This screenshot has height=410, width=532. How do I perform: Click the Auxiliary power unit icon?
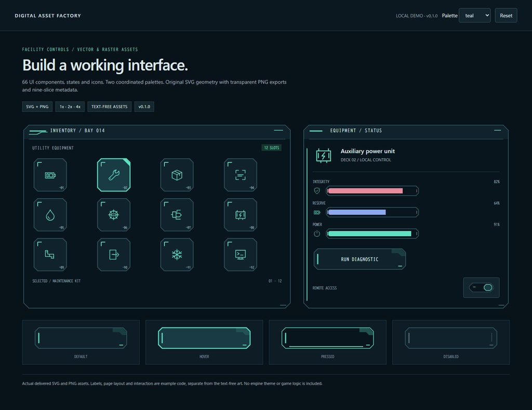pos(323,156)
